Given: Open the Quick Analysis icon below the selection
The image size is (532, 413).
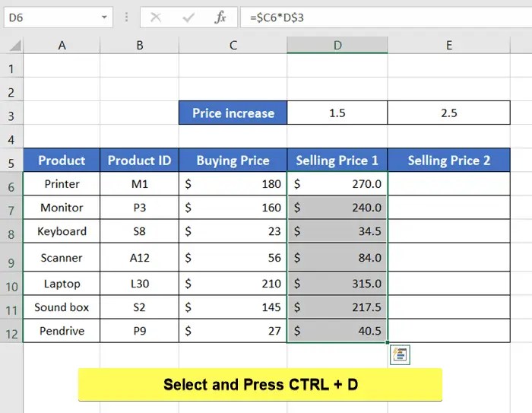Looking at the screenshot, I should [x=400, y=354].
